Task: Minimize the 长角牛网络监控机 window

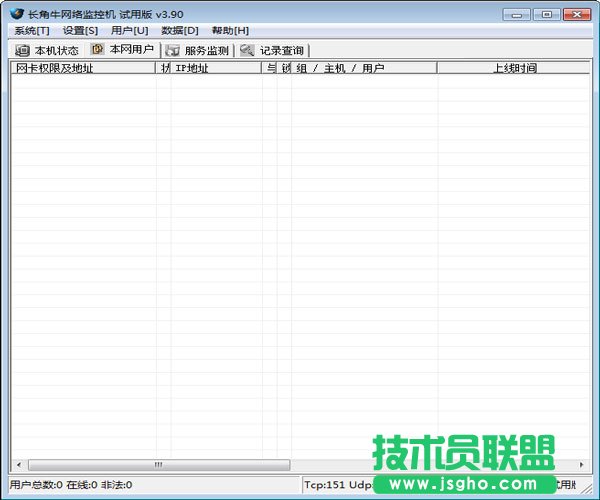Action: click(516, 15)
